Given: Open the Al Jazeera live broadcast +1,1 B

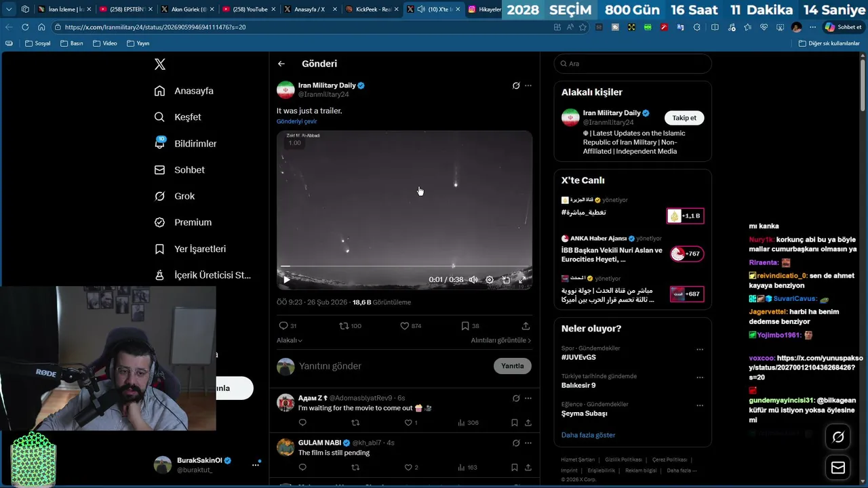Looking at the screenshot, I should point(685,216).
